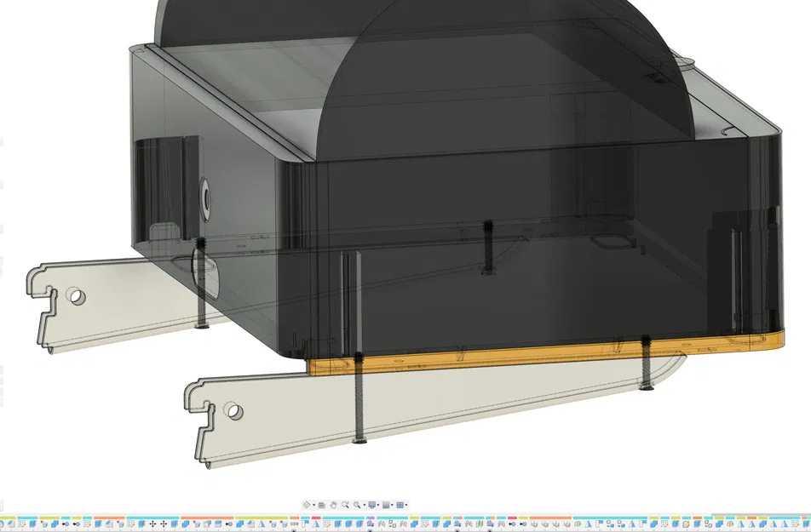Select the Zoom magnifier tool

click(345, 505)
